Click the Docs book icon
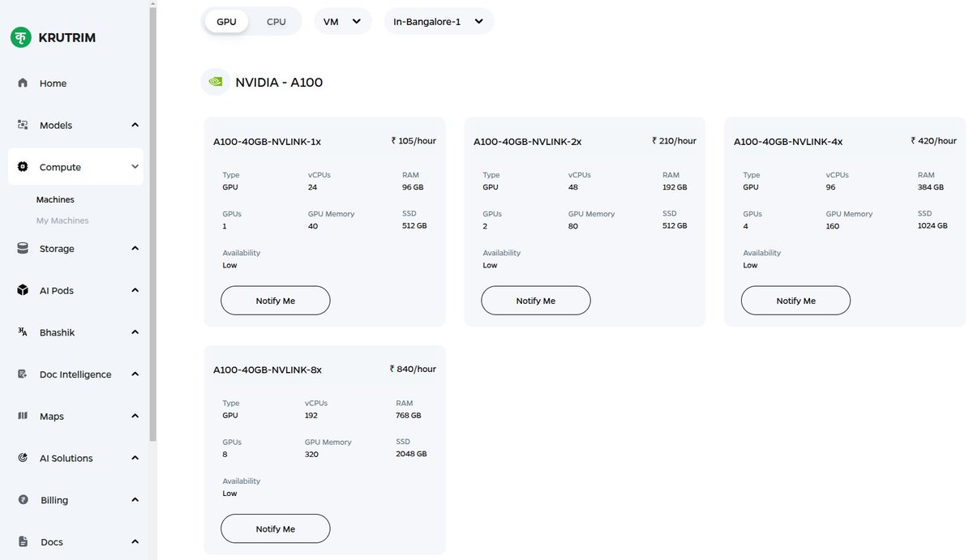Screen dimensions: 973x560 (23, 541)
